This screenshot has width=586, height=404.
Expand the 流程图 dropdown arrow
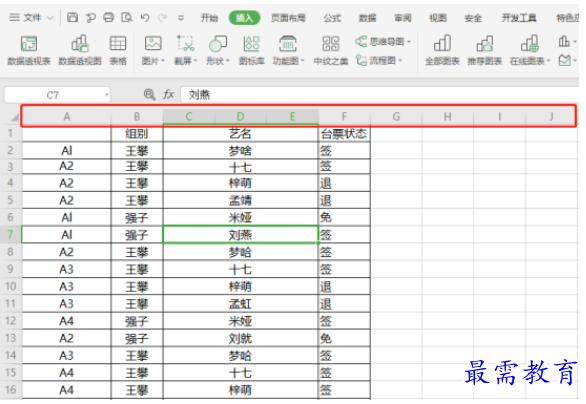coord(400,60)
